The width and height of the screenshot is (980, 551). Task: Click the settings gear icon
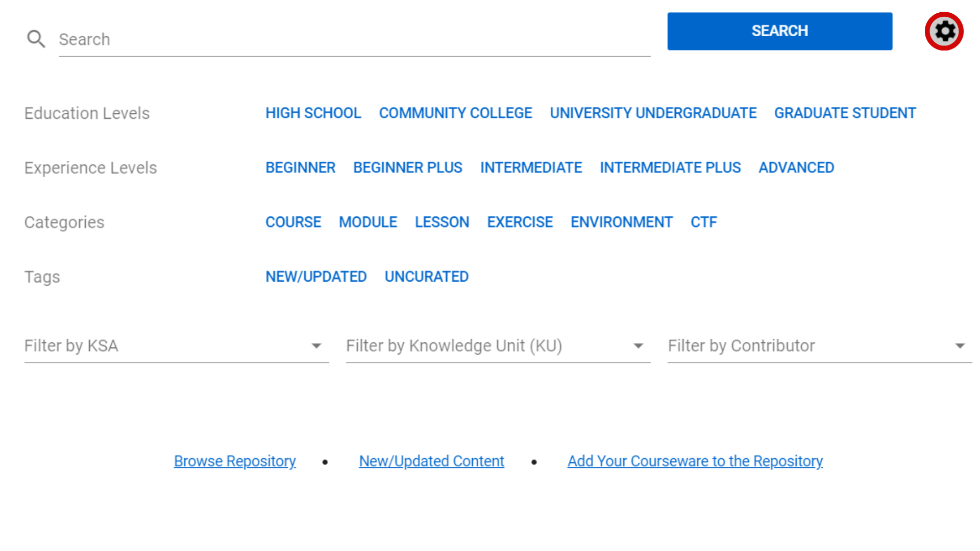944,31
